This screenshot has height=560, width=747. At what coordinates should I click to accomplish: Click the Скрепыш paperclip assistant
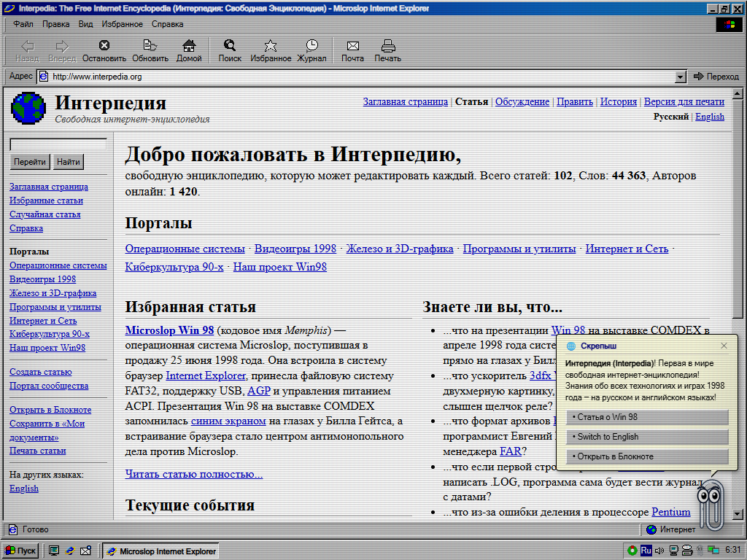coord(711,505)
